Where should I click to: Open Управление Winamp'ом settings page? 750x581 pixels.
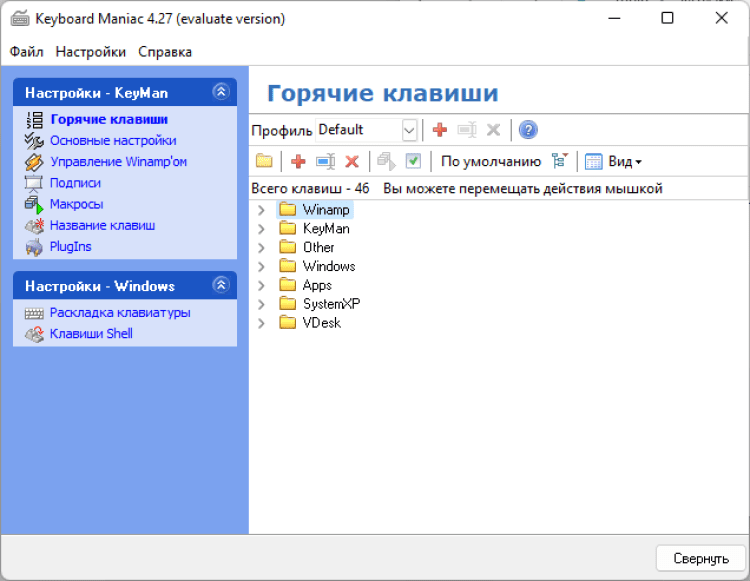pos(118,162)
